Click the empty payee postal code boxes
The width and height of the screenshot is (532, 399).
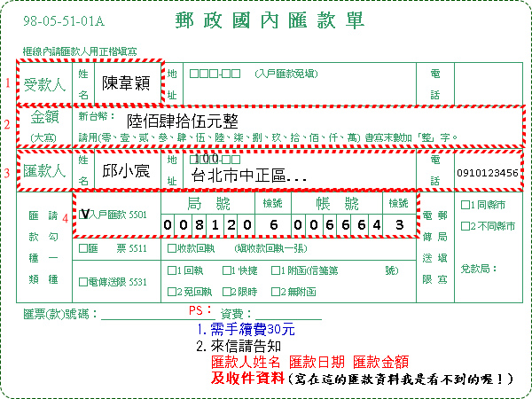(215, 74)
